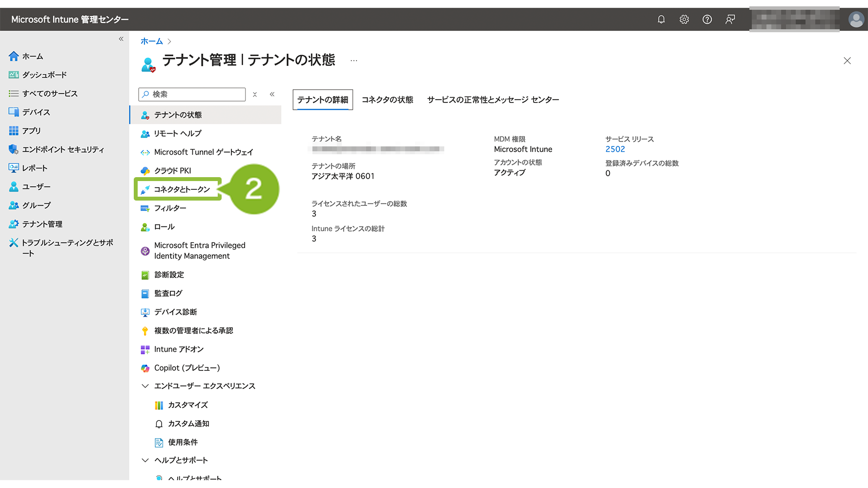This screenshot has height=488, width=868.
Task: Click the Microsoft Intune MDM authority value
Action: click(x=523, y=149)
